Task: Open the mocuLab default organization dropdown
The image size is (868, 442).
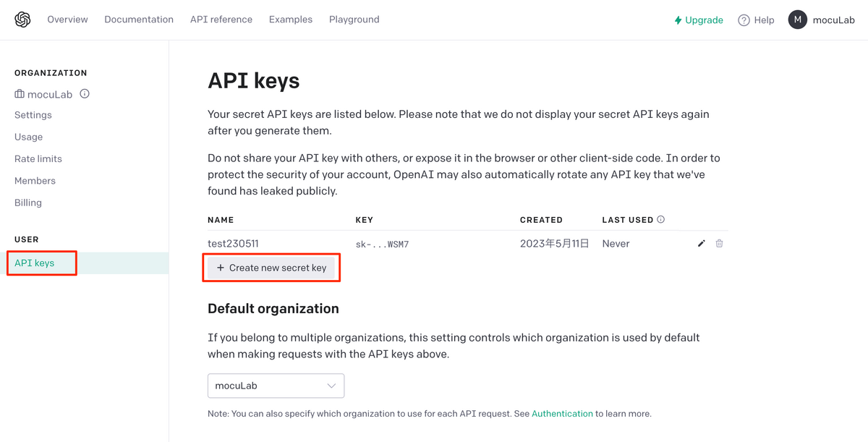Action: point(276,386)
